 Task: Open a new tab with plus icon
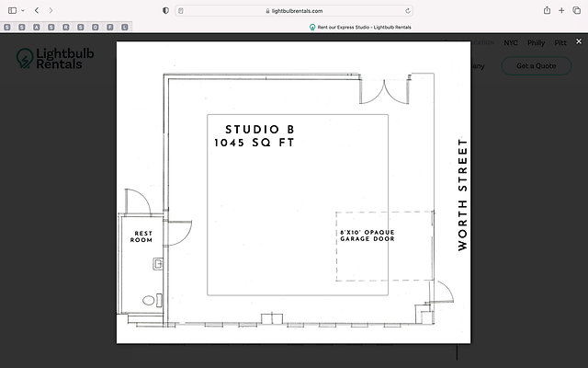click(x=561, y=10)
